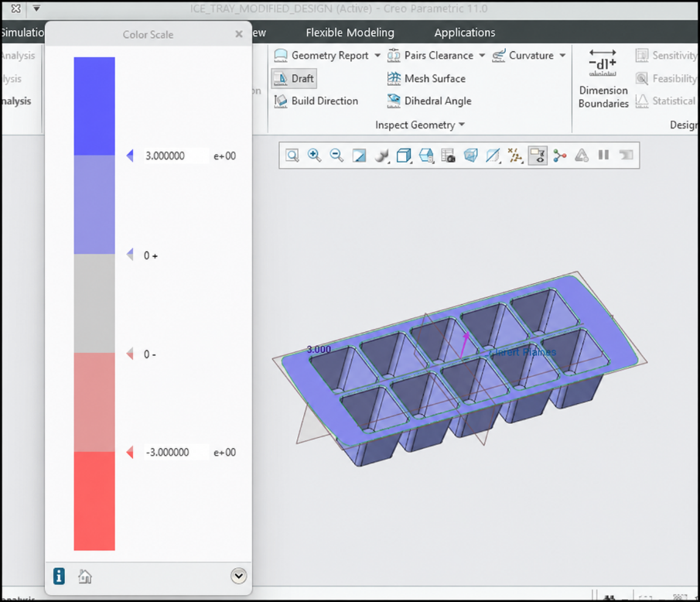700x602 pixels.
Task: Click the 3.000000 upper limit value field
Action: (x=176, y=156)
